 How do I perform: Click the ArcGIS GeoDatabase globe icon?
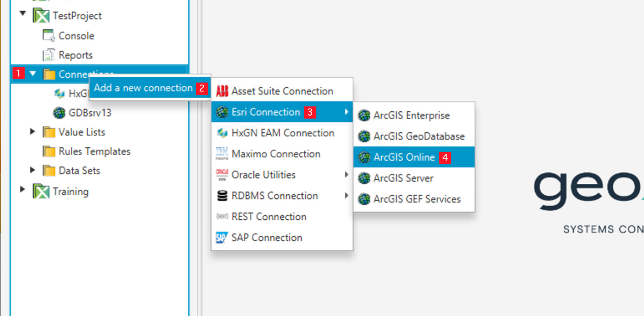pos(364,136)
